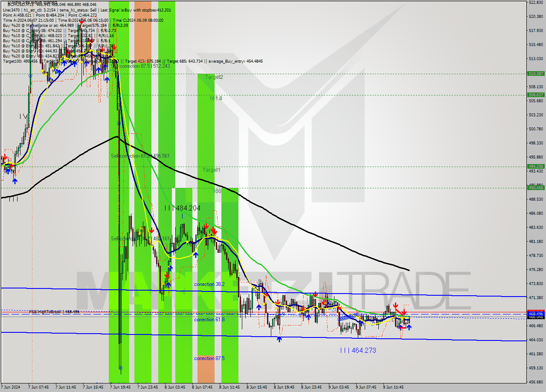
Task: Select the '161.8' Fibonacci level label
Action: click(x=216, y=98)
